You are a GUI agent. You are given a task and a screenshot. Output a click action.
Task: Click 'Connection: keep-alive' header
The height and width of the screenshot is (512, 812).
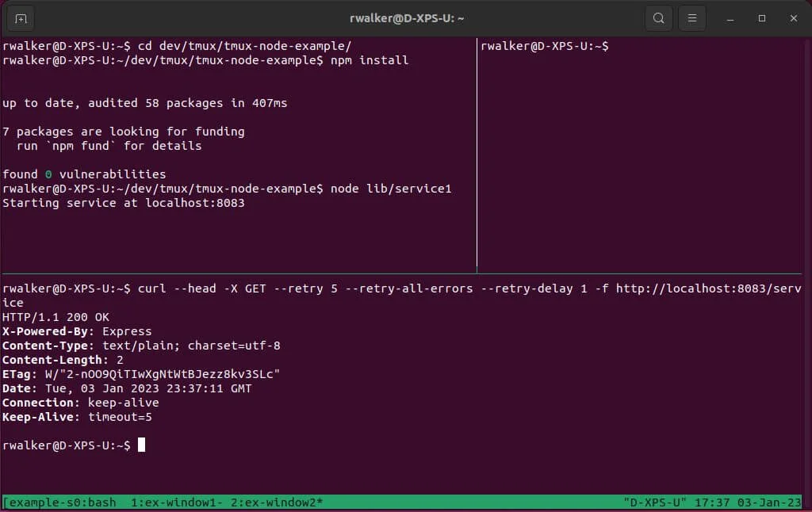click(x=80, y=403)
